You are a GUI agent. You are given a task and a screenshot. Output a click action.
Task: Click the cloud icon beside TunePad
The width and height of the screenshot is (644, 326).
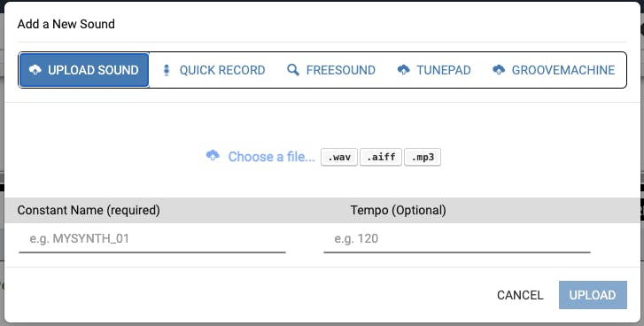coord(403,70)
